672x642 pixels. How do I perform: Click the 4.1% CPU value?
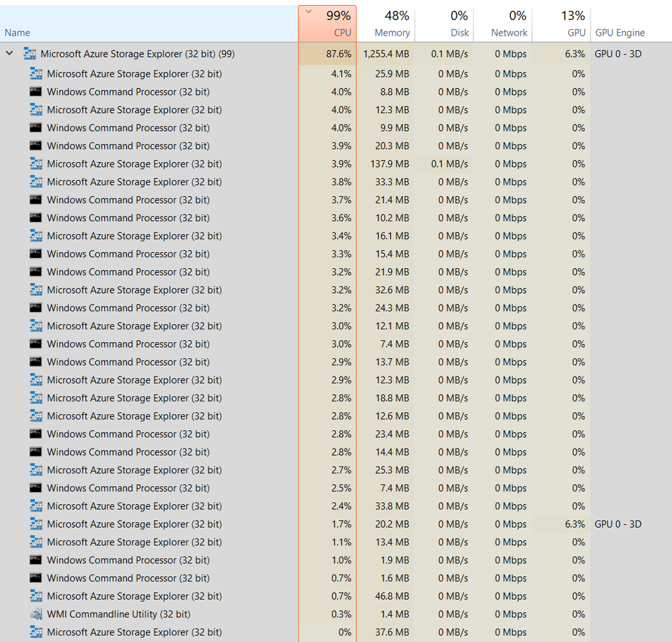point(341,74)
